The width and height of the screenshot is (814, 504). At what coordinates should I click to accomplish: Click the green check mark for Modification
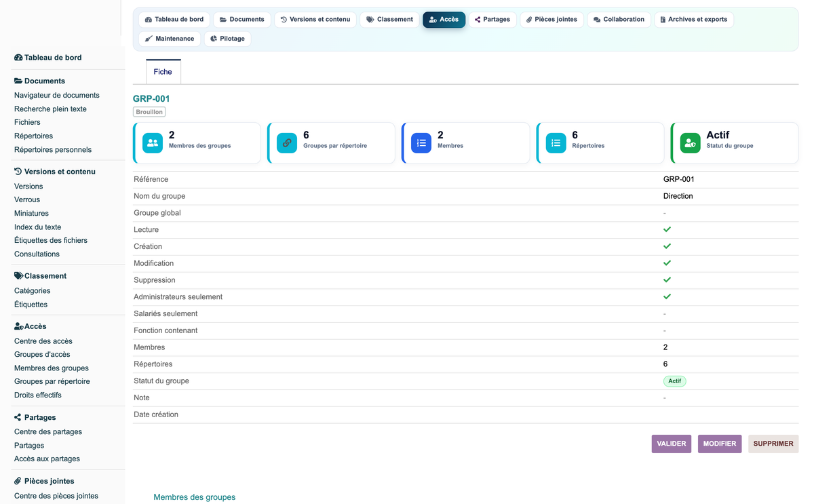667,263
